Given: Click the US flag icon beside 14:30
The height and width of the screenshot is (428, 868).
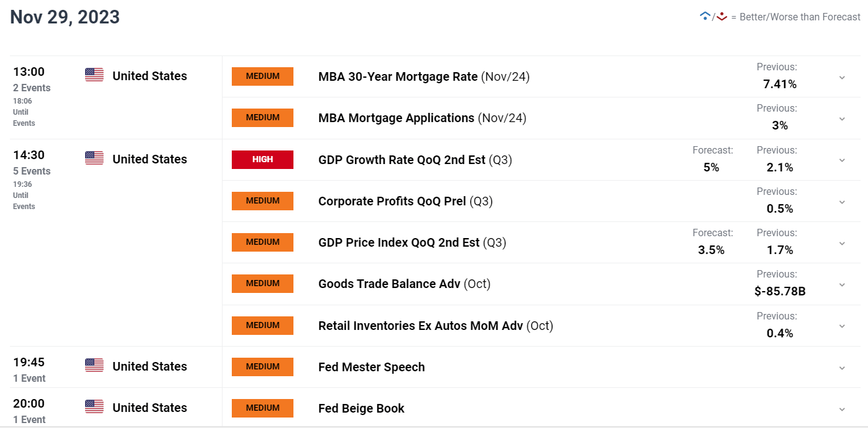Looking at the screenshot, I should (94, 158).
